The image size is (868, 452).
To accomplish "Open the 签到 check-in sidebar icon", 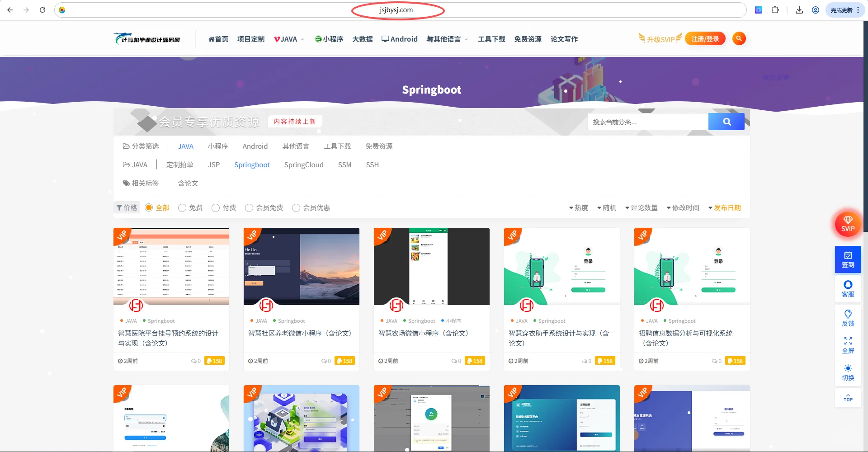I will pos(848,259).
